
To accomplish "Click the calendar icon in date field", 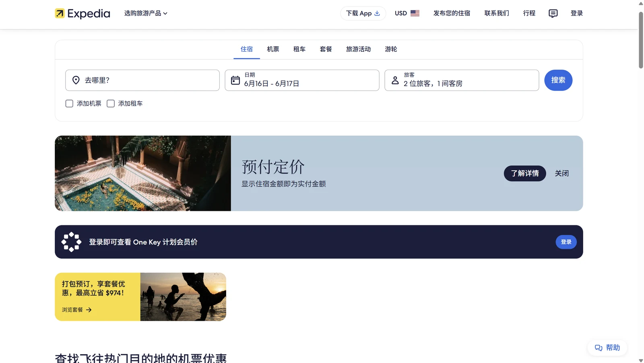I will [x=235, y=80].
